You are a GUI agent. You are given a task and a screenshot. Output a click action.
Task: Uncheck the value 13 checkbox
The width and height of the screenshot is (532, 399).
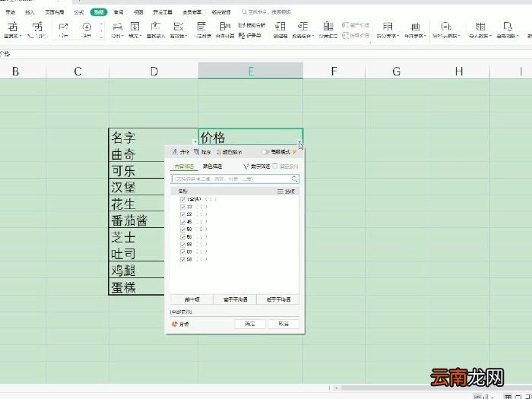[x=183, y=207]
